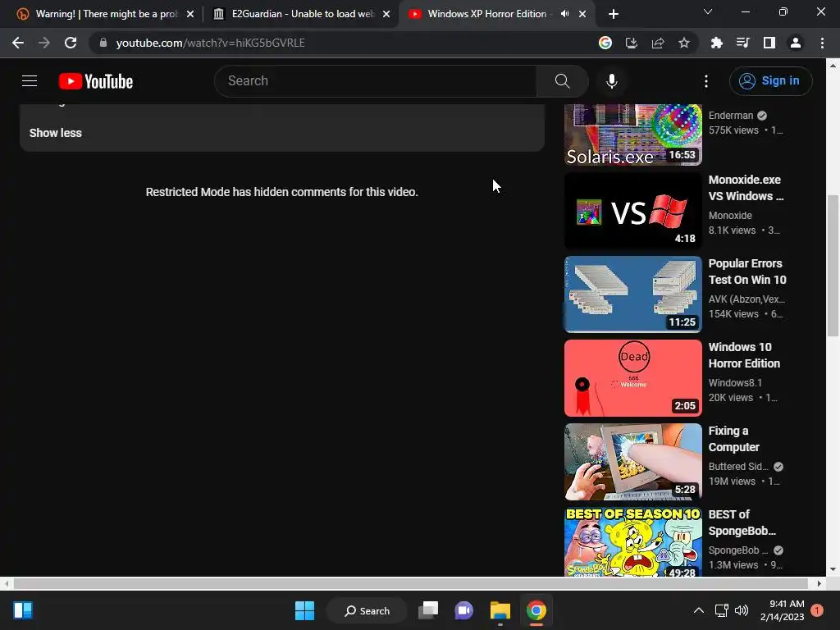Open the Monoxide channel name

click(730, 216)
